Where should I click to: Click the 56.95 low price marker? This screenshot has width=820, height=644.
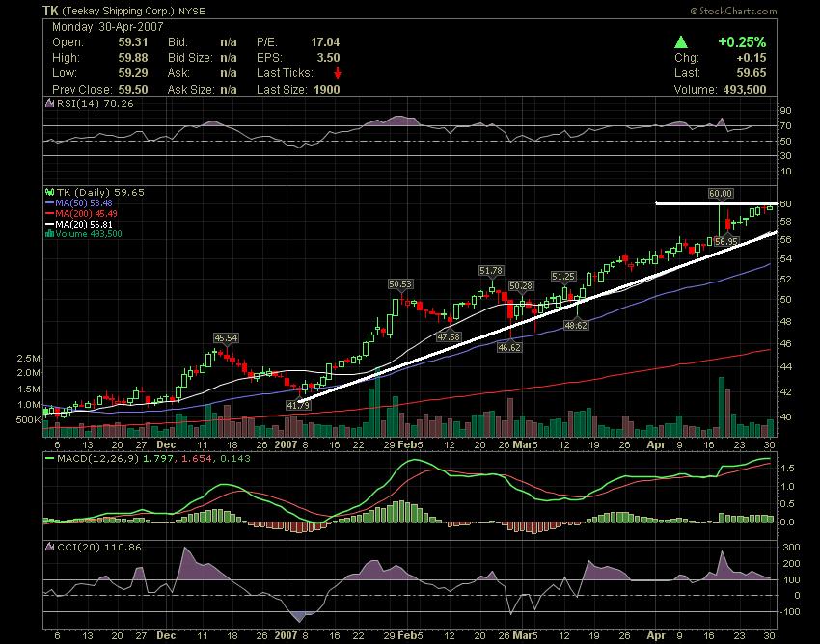[725, 241]
